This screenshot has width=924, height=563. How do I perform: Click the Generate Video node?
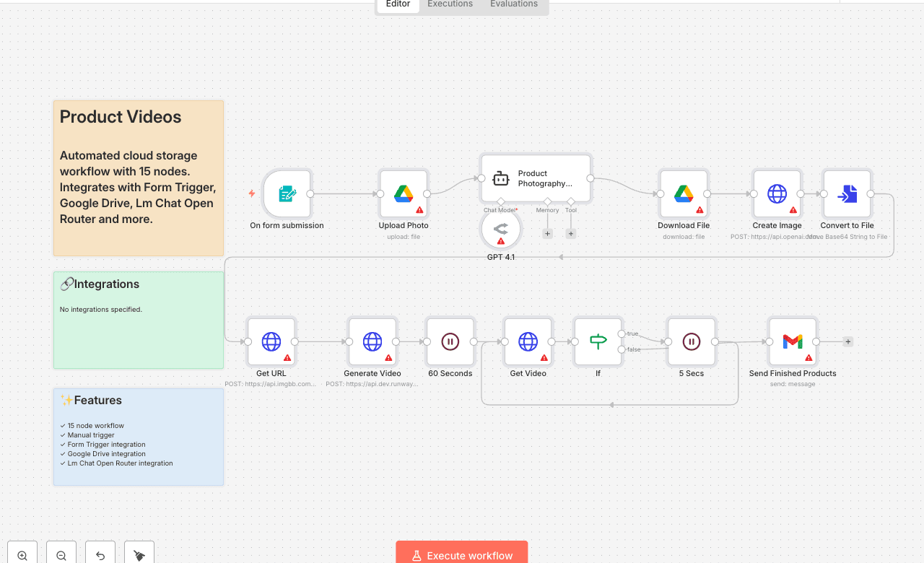pyautogui.click(x=372, y=341)
